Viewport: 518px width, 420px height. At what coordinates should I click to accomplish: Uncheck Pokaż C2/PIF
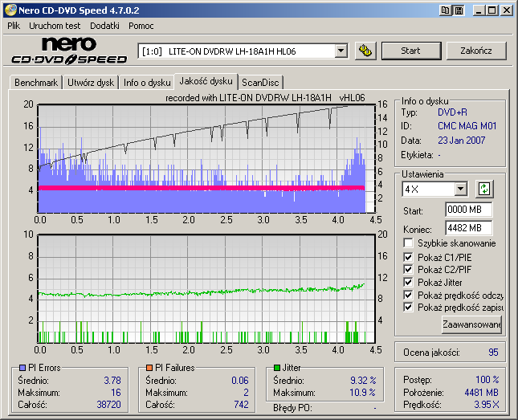click(408, 269)
